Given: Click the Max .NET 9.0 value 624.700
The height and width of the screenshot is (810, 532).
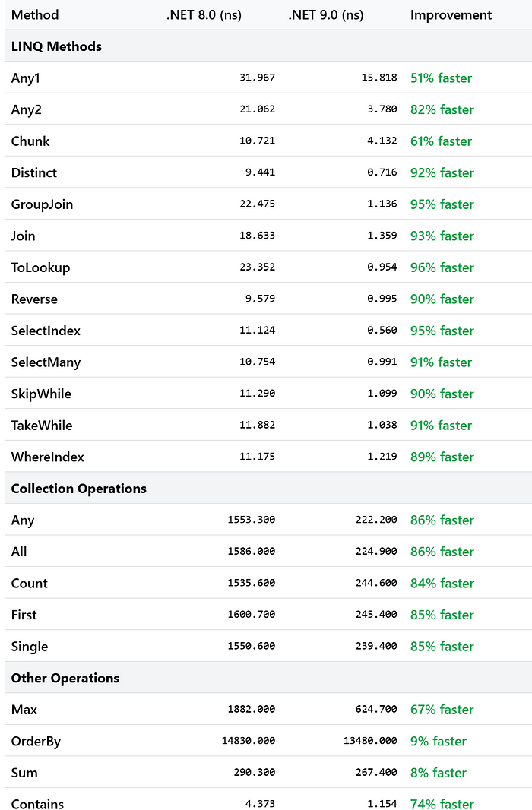Looking at the screenshot, I should [376, 709].
